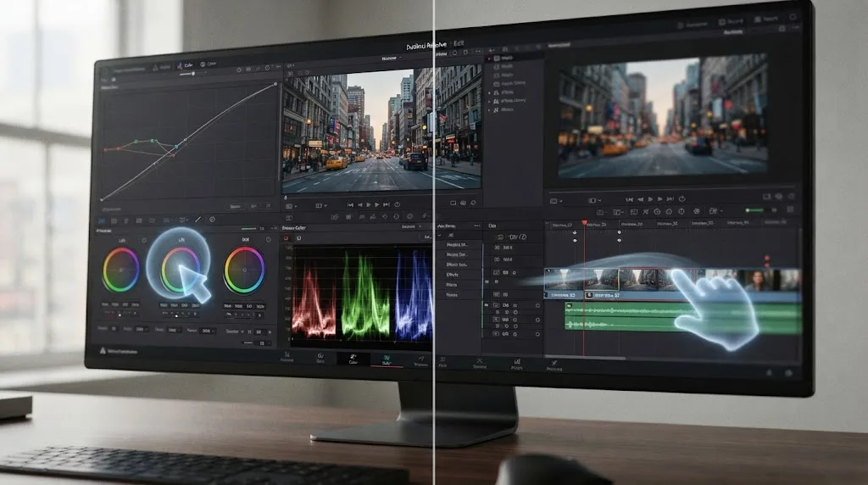Image resolution: width=868 pixels, height=485 pixels.
Task: Open the leftmost page tab in the bottom bar
Action: 287,357
